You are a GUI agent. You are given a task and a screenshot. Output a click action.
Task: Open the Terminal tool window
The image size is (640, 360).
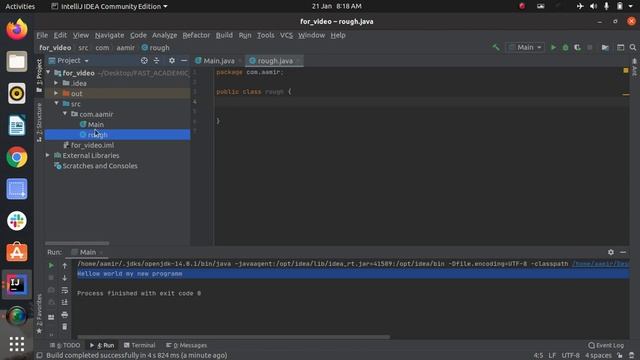point(139,345)
